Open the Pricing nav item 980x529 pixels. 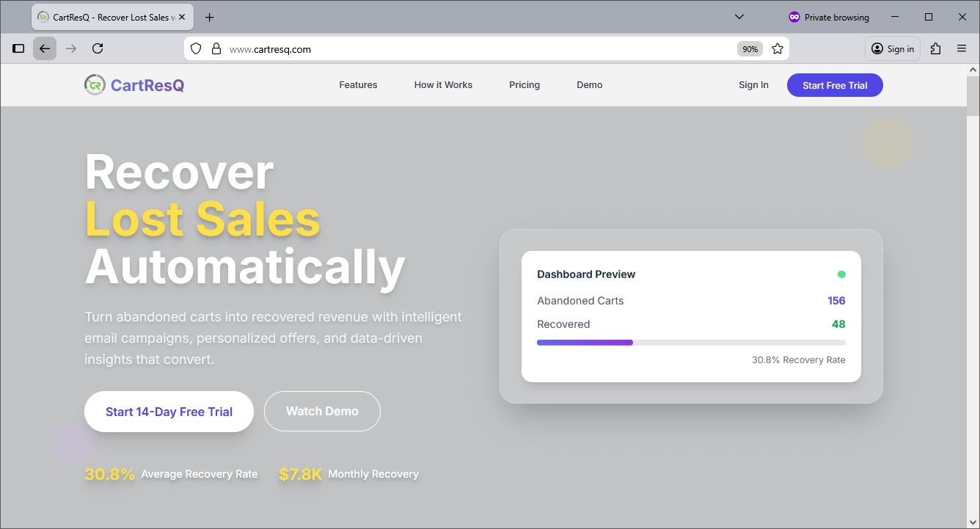[524, 85]
